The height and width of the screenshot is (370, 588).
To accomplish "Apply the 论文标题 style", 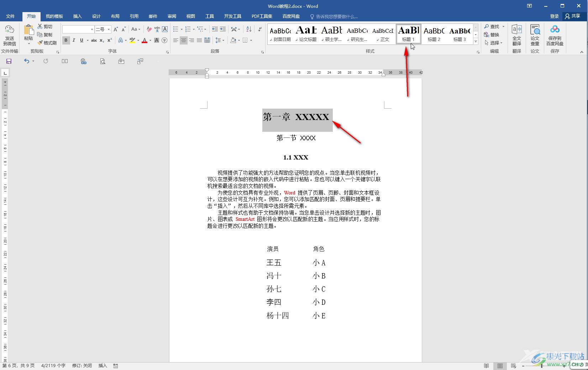I will coord(306,34).
